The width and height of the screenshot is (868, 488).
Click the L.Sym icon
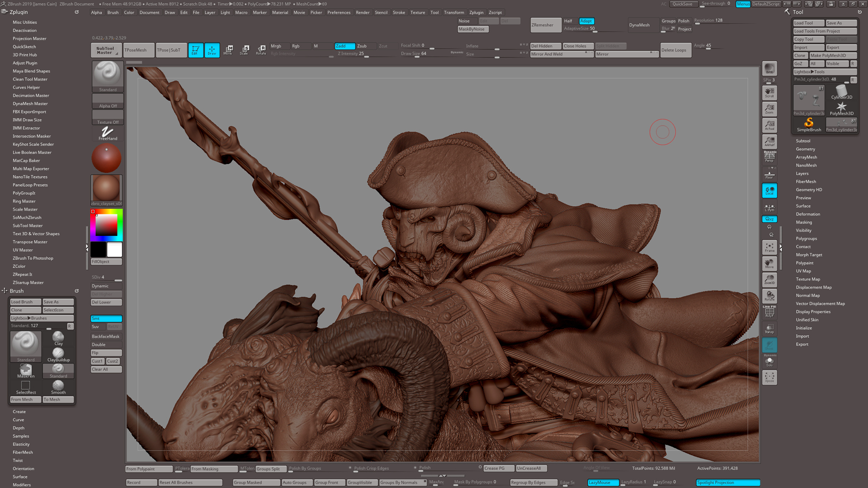(x=769, y=208)
